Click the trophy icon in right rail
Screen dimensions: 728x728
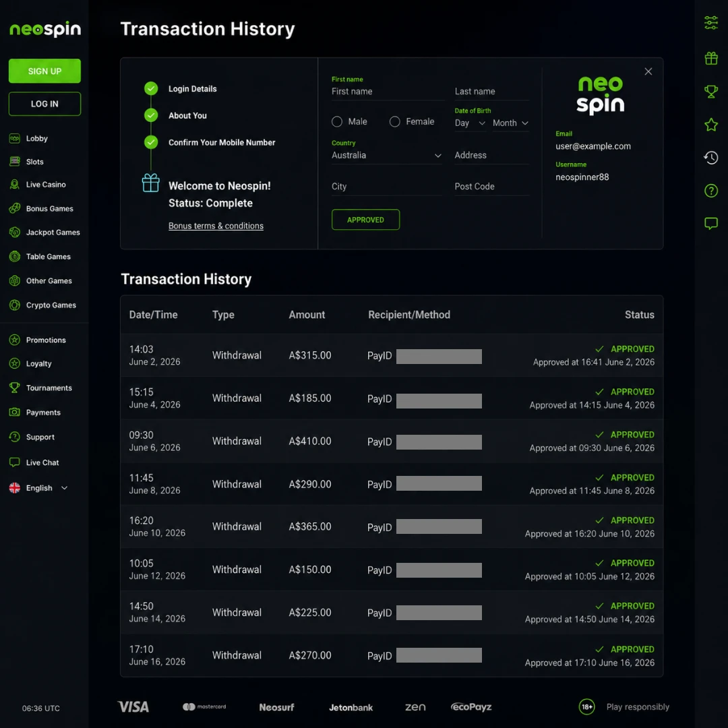pyautogui.click(x=711, y=92)
